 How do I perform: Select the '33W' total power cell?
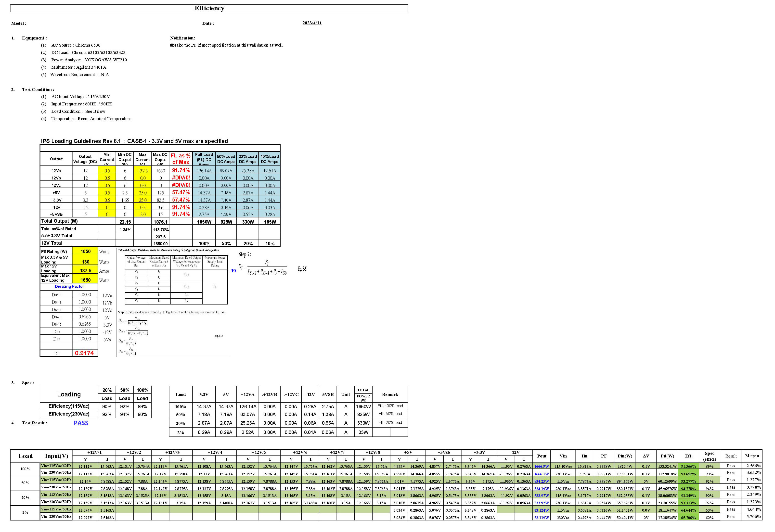tap(363, 432)
